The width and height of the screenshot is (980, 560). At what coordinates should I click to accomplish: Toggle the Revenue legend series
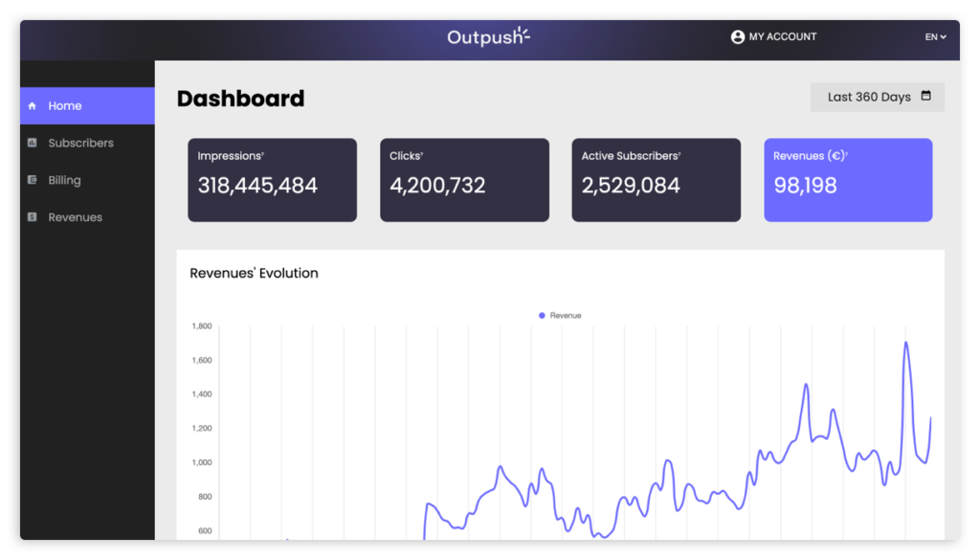coord(560,316)
